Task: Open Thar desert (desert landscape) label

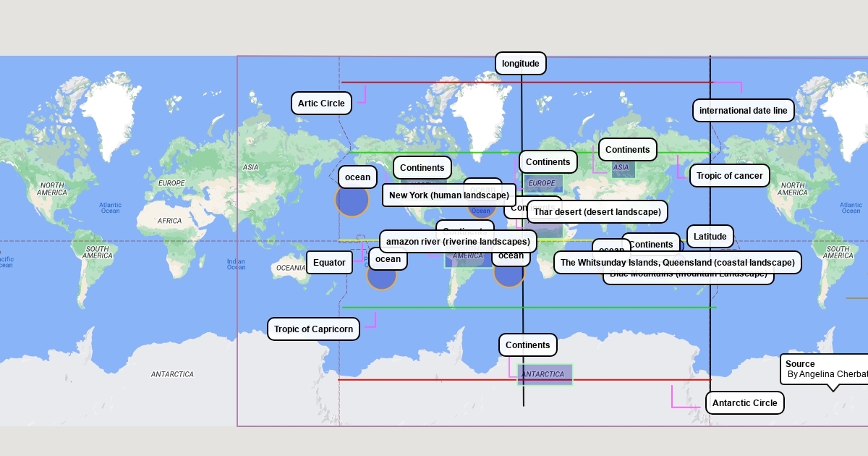Action: (597, 212)
